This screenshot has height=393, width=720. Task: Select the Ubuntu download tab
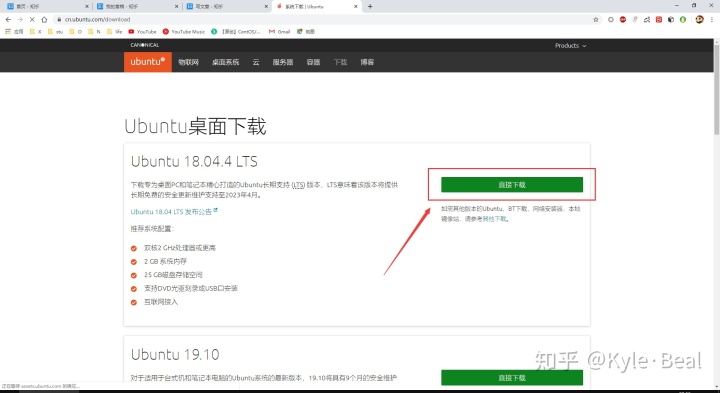tap(317, 6)
